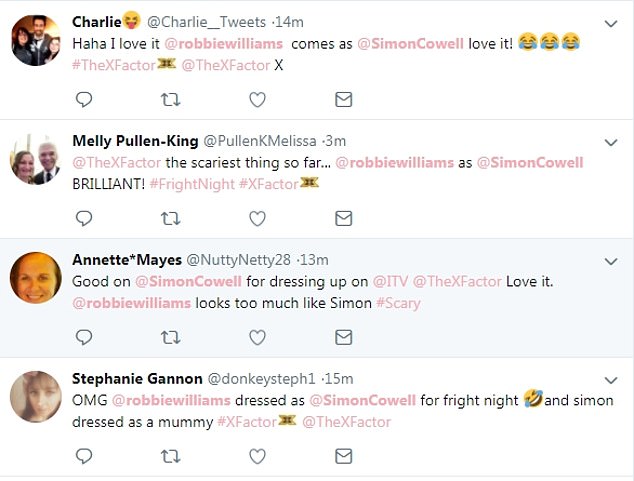
Task: Visit the @ITV mention link
Action: click(390, 282)
